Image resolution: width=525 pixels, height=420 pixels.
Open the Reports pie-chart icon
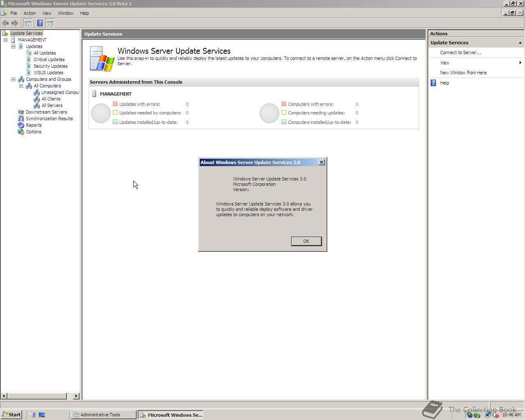(x=21, y=125)
